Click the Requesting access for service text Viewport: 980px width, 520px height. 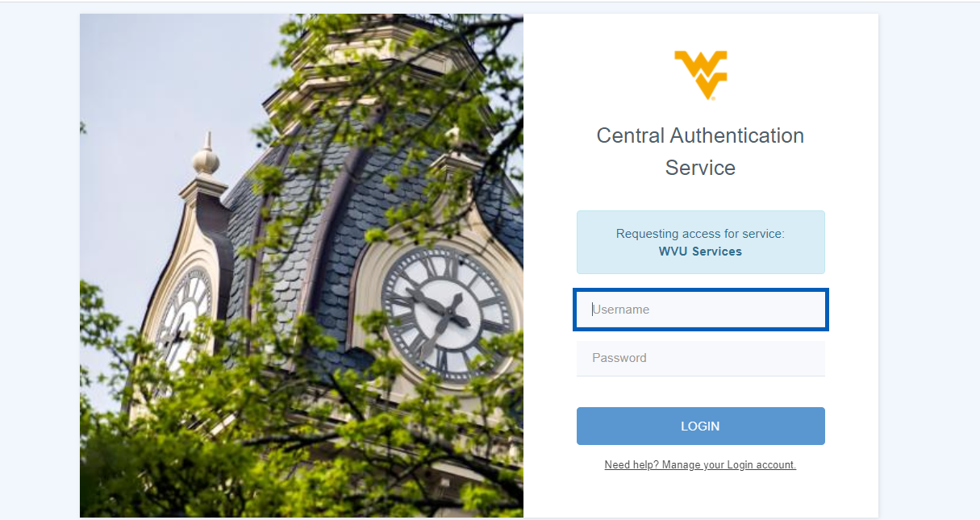(x=700, y=234)
